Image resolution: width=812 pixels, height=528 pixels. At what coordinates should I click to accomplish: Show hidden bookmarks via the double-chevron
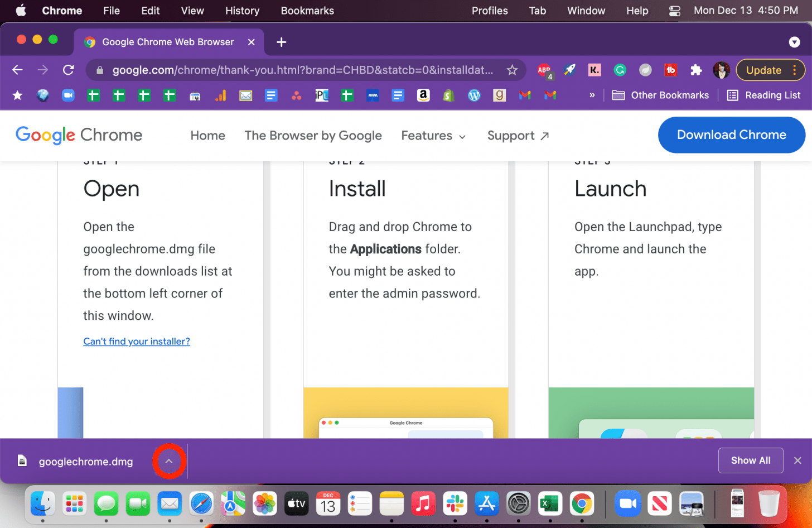coord(591,95)
